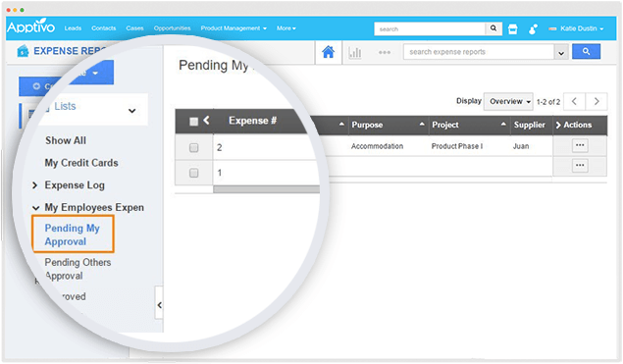Open My Credit Cards list
The width and height of the screenshot is (623, 364).
click(81, 163)
